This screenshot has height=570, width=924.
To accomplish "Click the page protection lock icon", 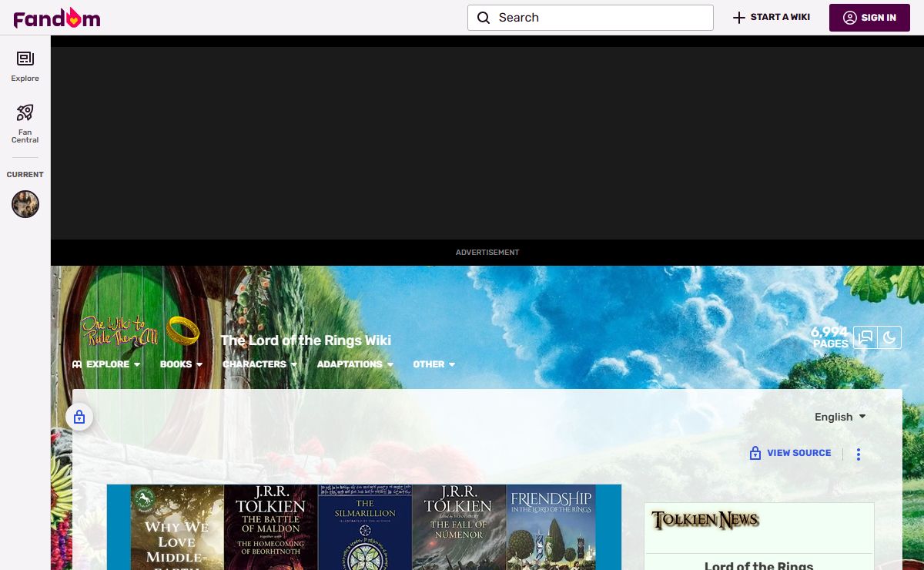I will click(79, 417).
